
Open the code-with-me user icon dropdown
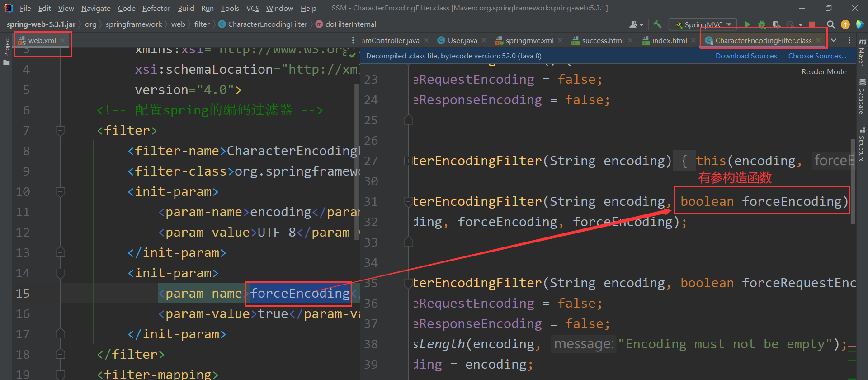click(636, 24)
